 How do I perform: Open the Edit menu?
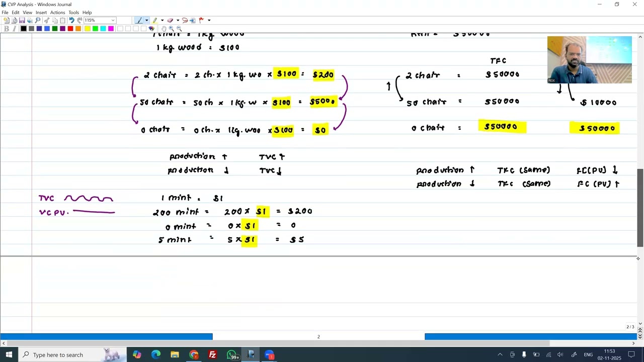point(16,12)
